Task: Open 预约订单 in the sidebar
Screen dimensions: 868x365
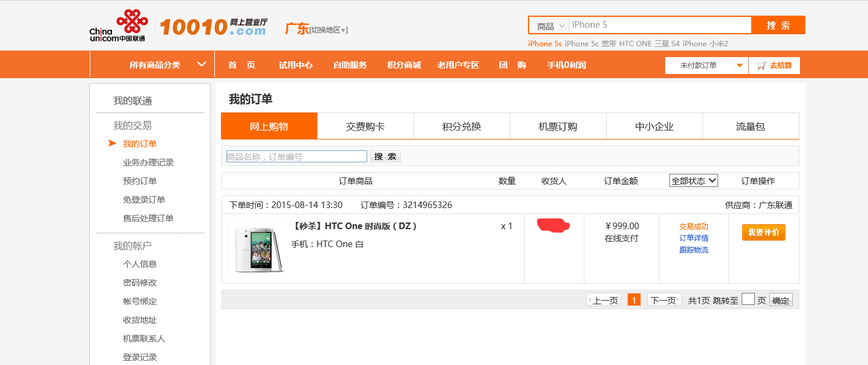Action: click(x=140, y=181)
